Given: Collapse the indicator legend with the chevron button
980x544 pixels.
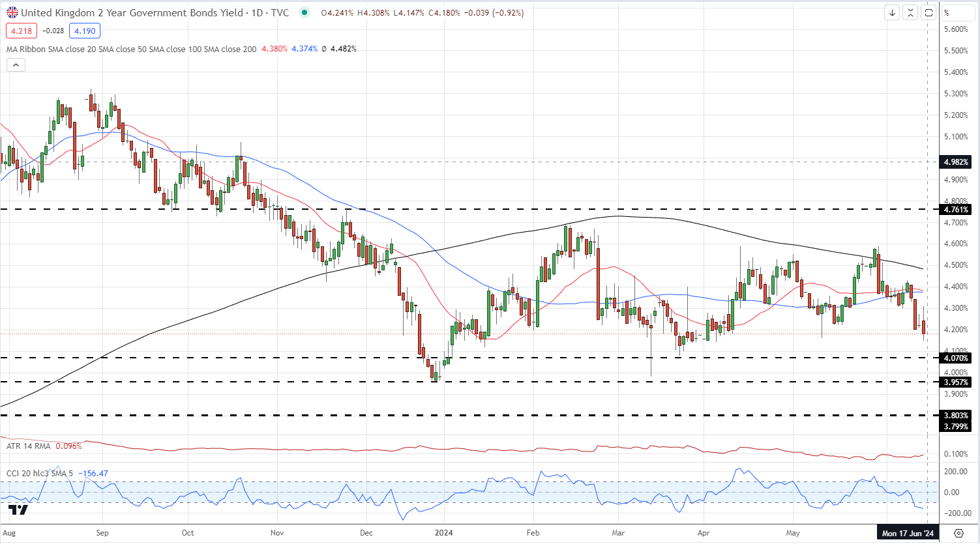Looking at the screenshot, I should (x=16, y=64).
